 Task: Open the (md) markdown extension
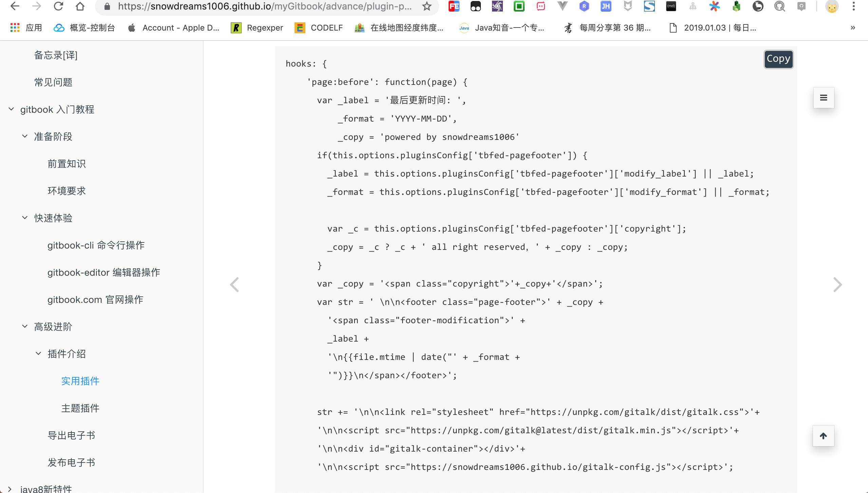coord(671,6)
